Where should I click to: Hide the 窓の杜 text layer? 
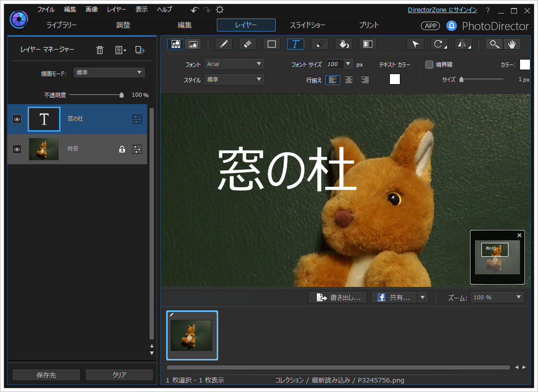click(x=17, y=119)
